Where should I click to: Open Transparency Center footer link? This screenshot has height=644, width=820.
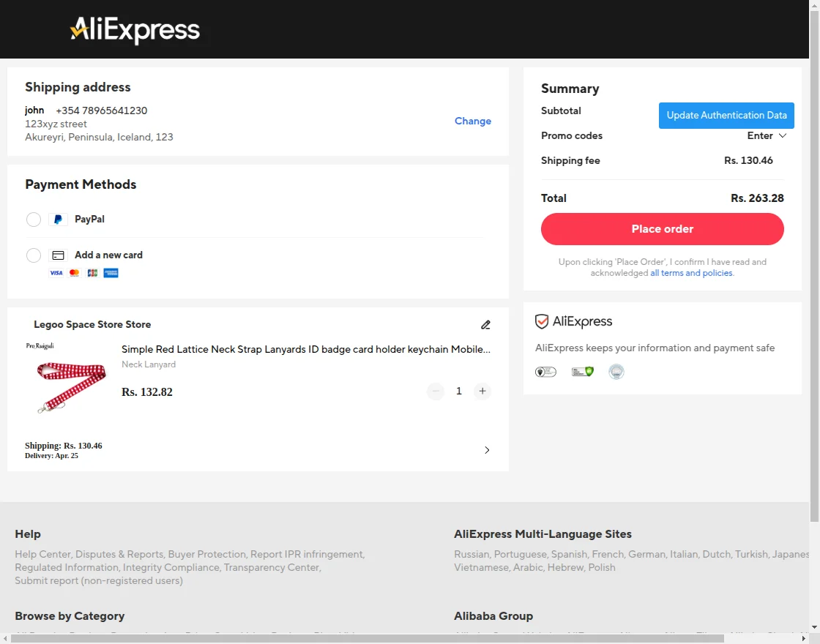coord(272,568)
